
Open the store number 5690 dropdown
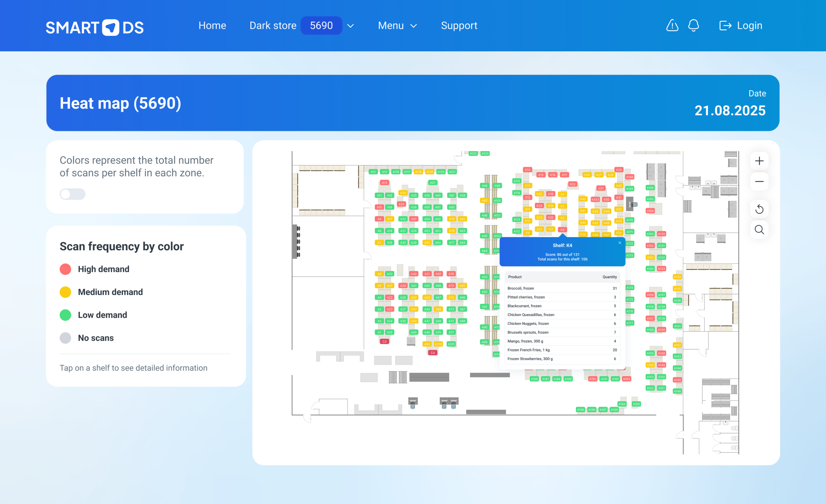(321, 26)
